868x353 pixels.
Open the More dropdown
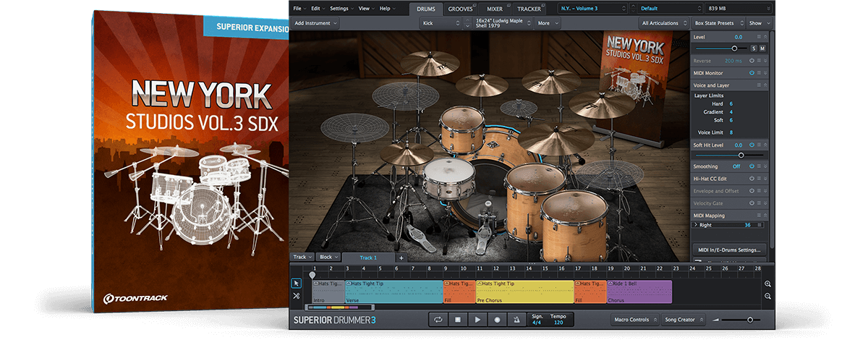548,23
